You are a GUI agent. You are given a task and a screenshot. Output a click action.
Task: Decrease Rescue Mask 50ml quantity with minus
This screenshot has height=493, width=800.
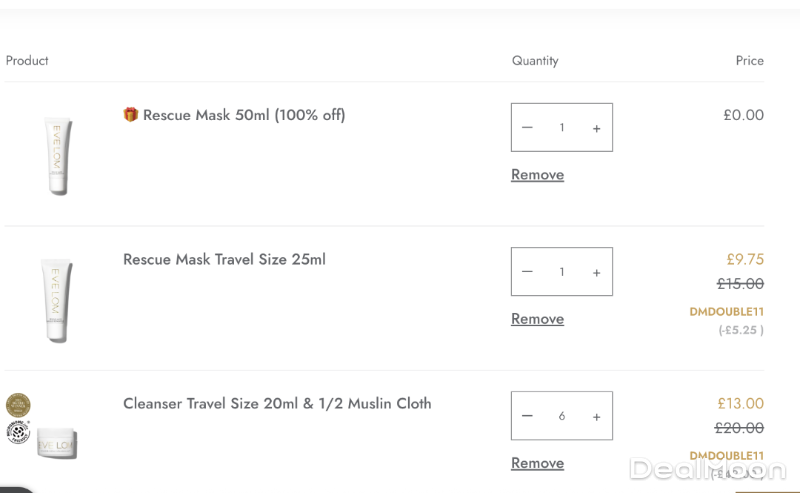pyautogui.click(x=527, y=128)
